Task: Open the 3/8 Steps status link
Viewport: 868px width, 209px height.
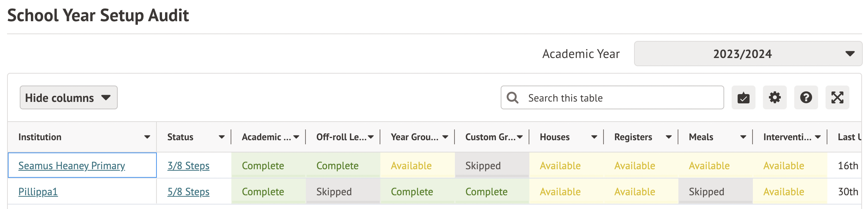Action: pos(188,166)
